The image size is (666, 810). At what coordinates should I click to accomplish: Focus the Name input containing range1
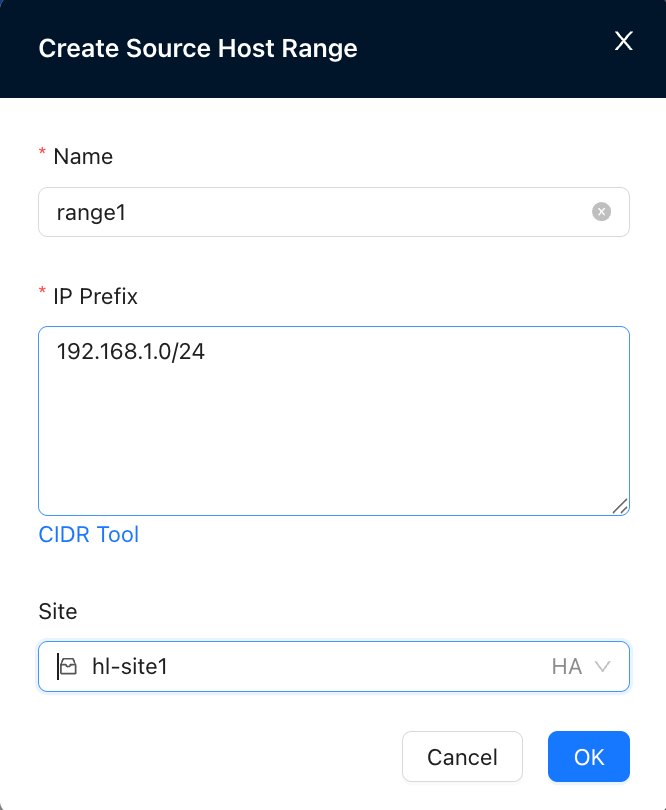334,212
